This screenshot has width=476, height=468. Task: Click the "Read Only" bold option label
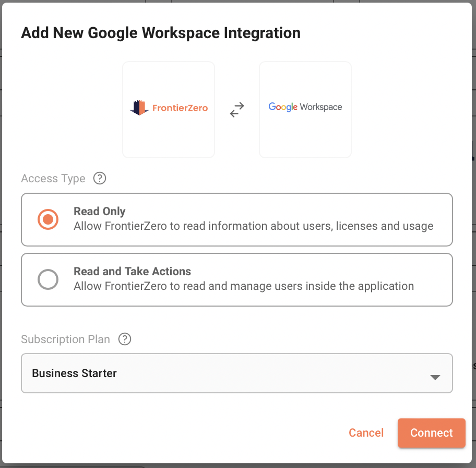99,212
